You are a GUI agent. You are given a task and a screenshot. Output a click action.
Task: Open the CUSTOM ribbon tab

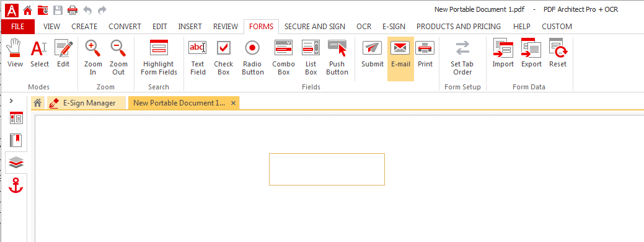[557, 27]
